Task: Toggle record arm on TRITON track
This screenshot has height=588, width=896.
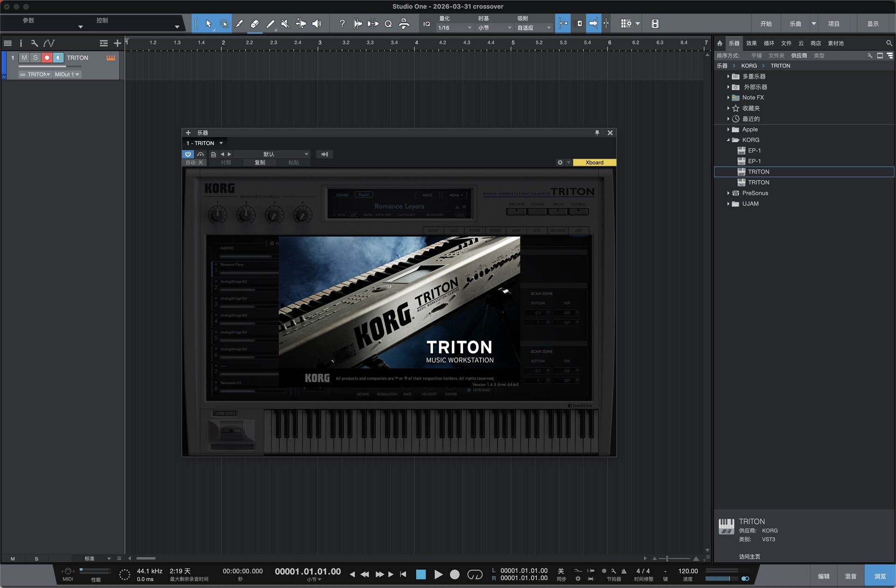Action: click(47, 58)
